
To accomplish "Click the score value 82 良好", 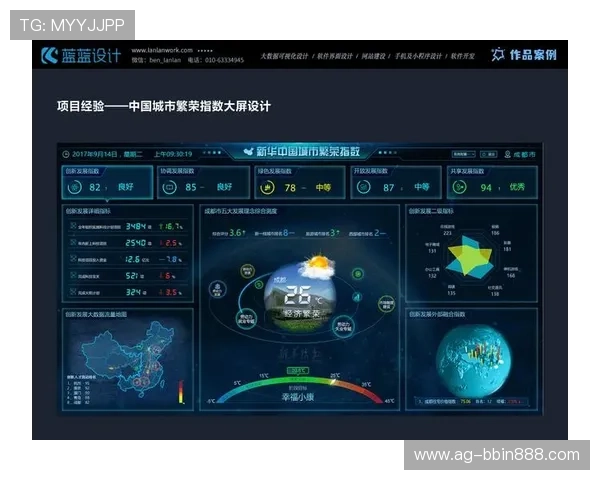I will [x=111, y=187].
